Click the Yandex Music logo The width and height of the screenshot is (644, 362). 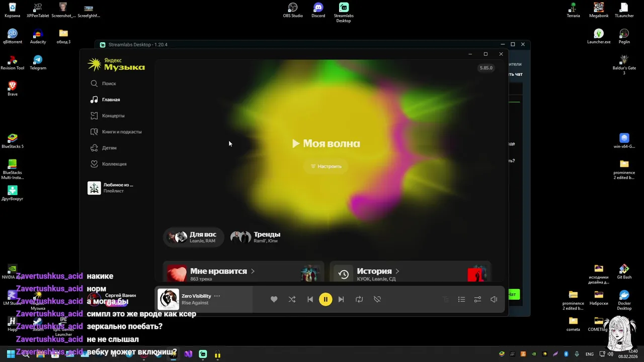pos(116,64)
